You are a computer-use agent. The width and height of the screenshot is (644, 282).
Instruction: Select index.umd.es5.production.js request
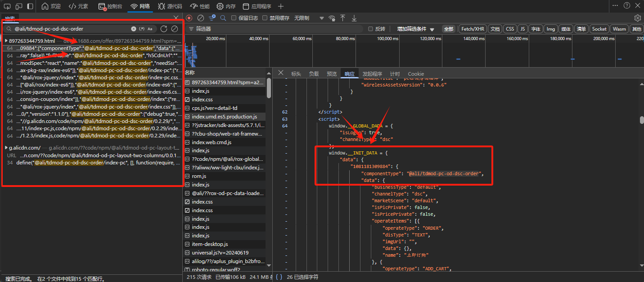coord(225,117)
